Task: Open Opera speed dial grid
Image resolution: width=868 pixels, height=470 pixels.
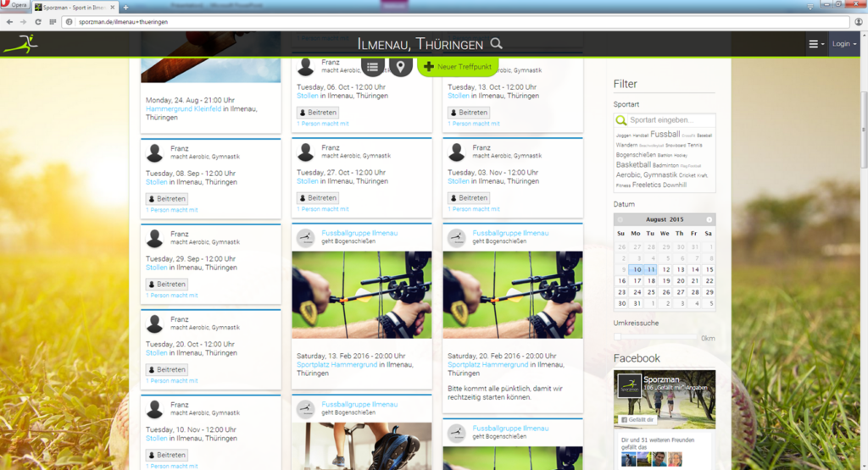Action: click(x=53, y=21)
